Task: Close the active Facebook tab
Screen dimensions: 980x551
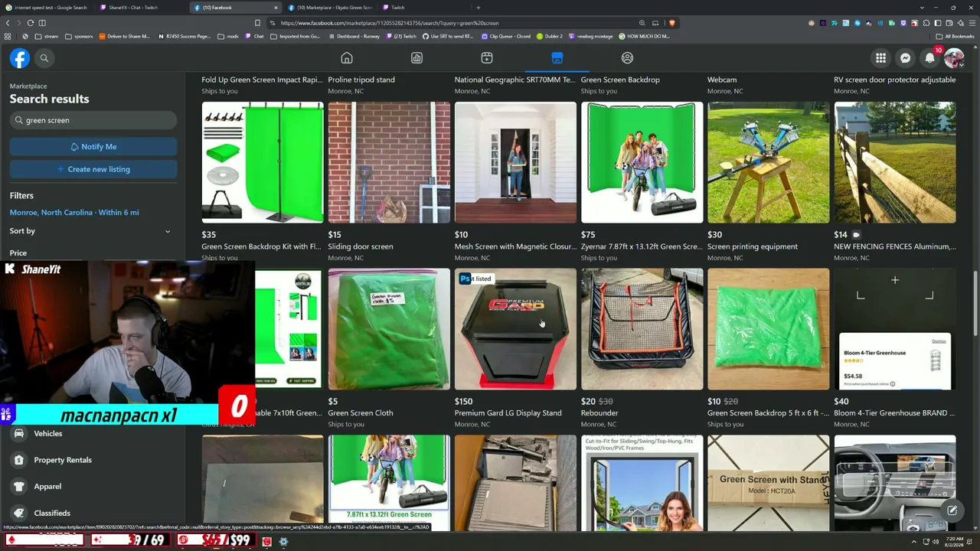Action: 276,8
